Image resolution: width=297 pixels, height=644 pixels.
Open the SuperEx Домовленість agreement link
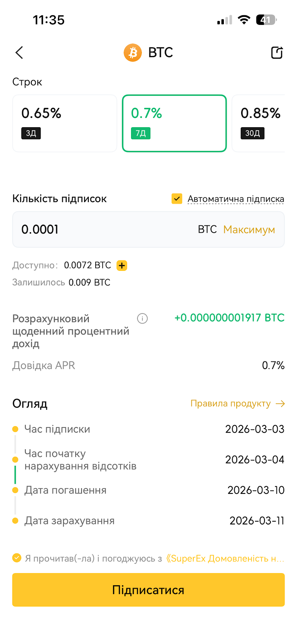pyautogui.click(x=225, y=559)
